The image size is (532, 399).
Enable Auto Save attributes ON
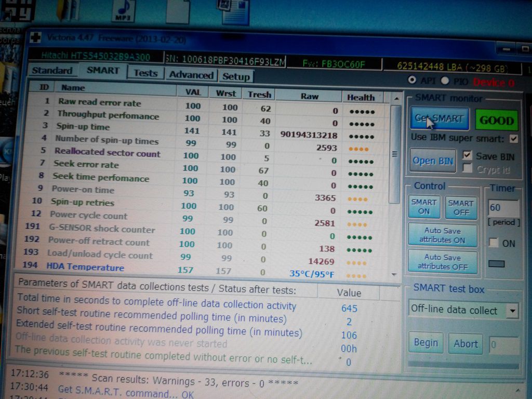tap(443, 235)
